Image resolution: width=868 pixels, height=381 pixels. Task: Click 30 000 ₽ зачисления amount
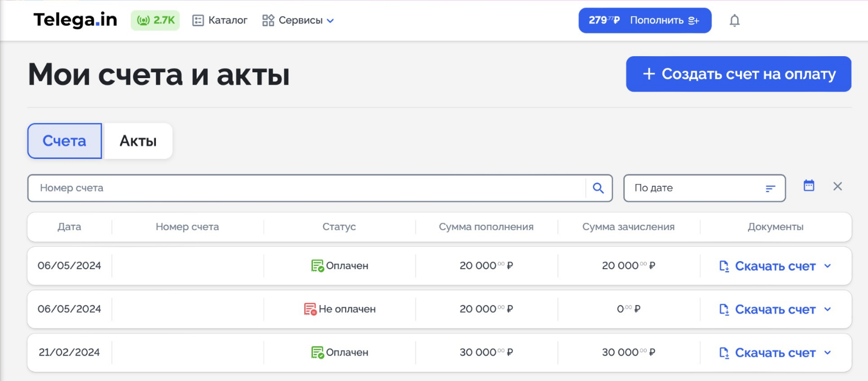pyautogui.click(x=628, y=352)
